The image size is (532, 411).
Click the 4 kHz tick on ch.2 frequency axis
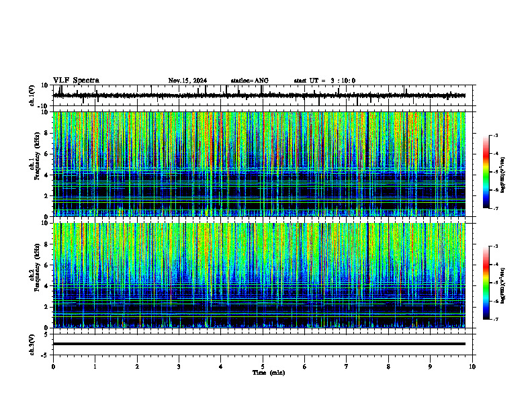[x=46, y=286]
